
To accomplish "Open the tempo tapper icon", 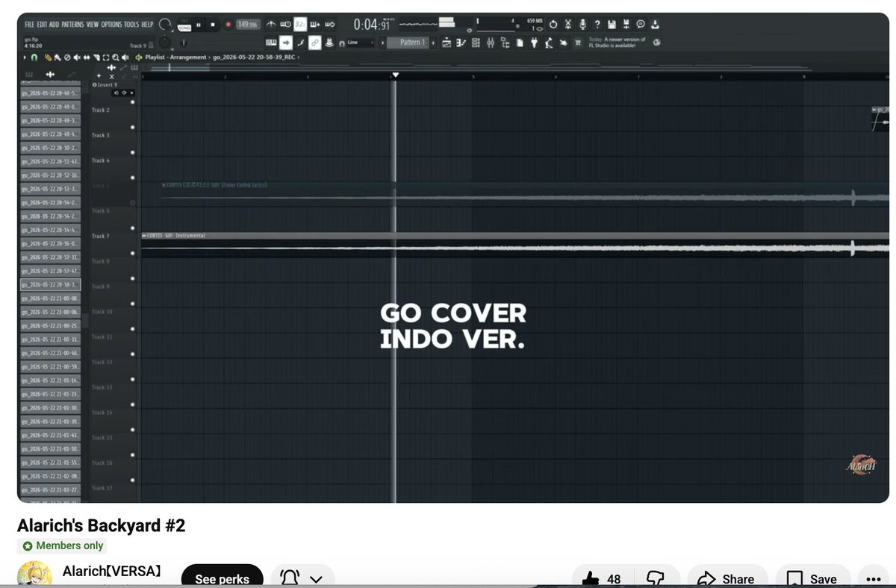I will point(549,43).
